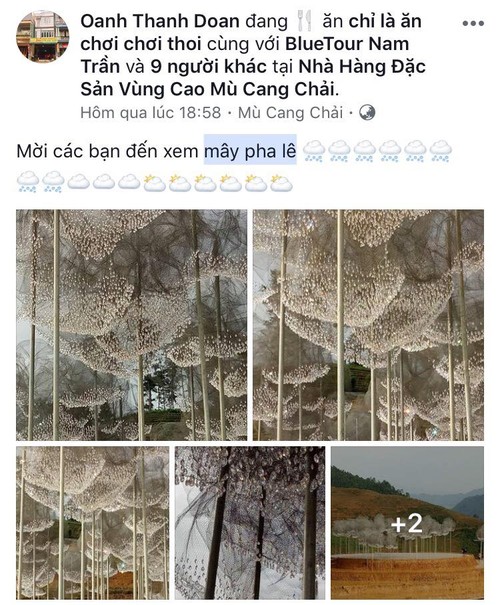Screen dimensions: 500x605
Task: Tap the "+2" more photos thumbnail
Action: click(x=407, y=523)
